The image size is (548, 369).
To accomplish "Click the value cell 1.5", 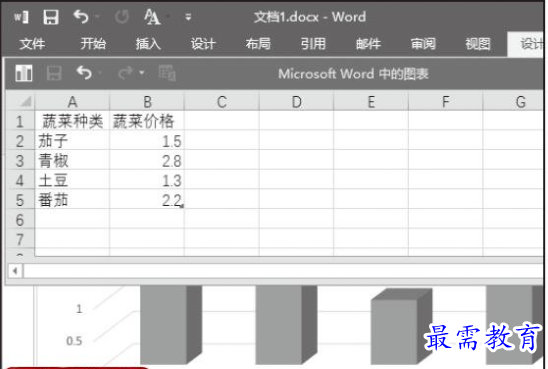I will 147,141.
